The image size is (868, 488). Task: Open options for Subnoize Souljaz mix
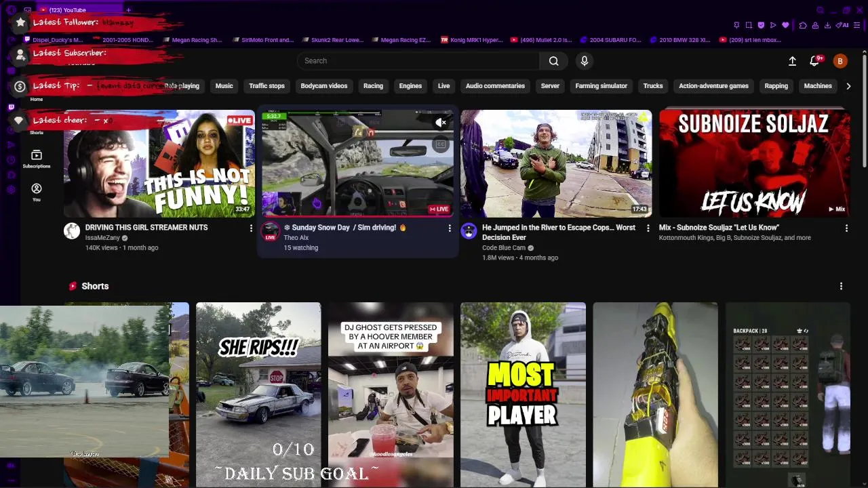846,228
